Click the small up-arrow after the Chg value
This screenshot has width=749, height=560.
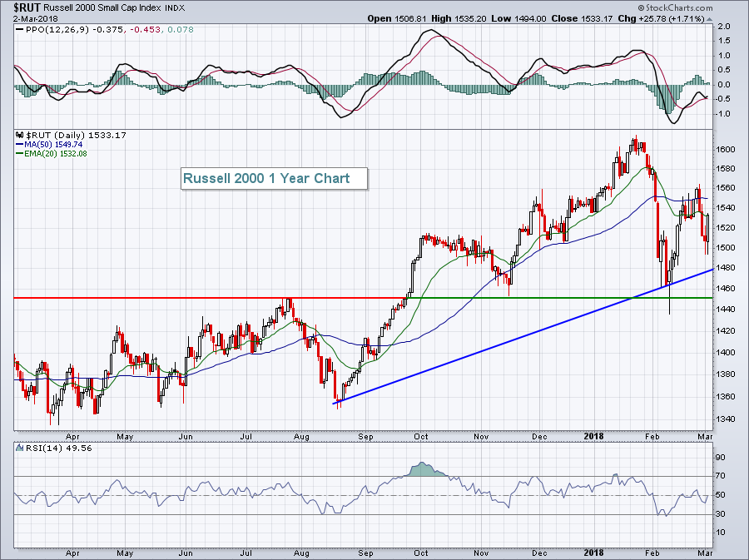pos(709,19)
